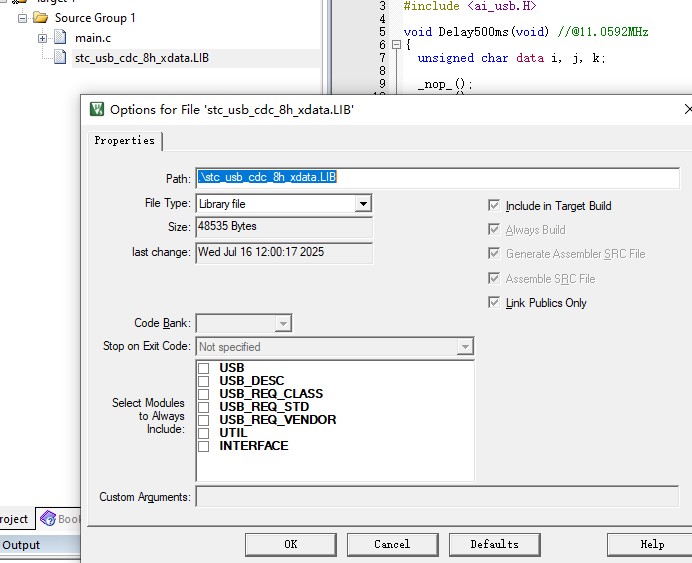Click the Path input field

click(x=436, y=177)
